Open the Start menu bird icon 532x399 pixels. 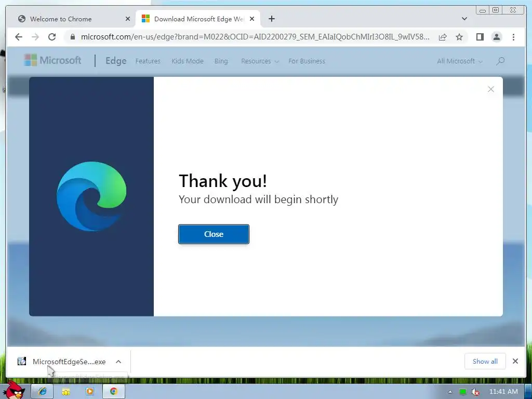[14, 390]
